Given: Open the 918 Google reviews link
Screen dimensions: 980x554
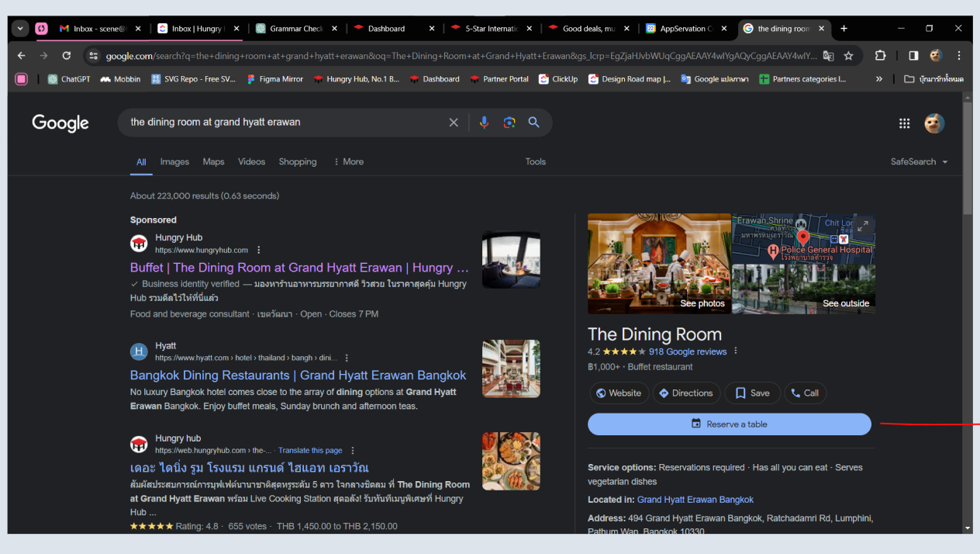Looking at the screenshot, I should 688,351.
